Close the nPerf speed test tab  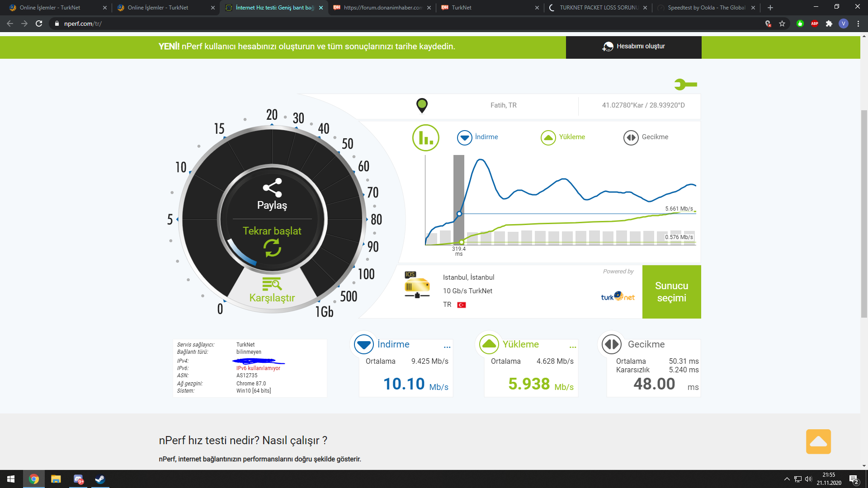(321, 8)
